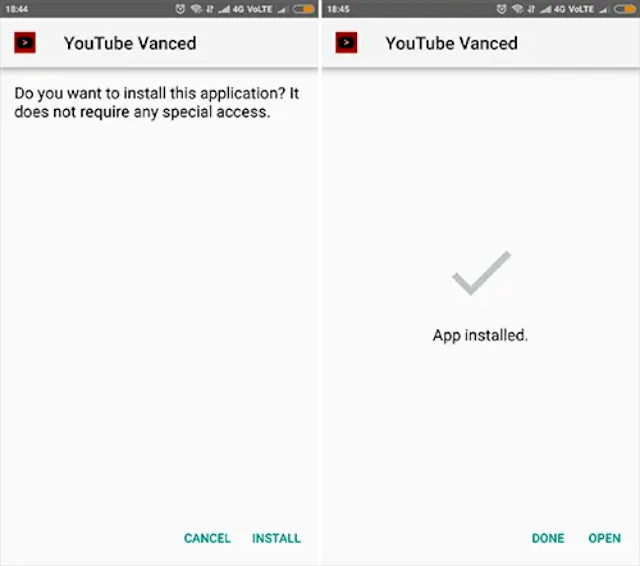Tap the 18:45 clock in the status bar
This screenshot has width=640, height=566.
click(x=338, y=9)
